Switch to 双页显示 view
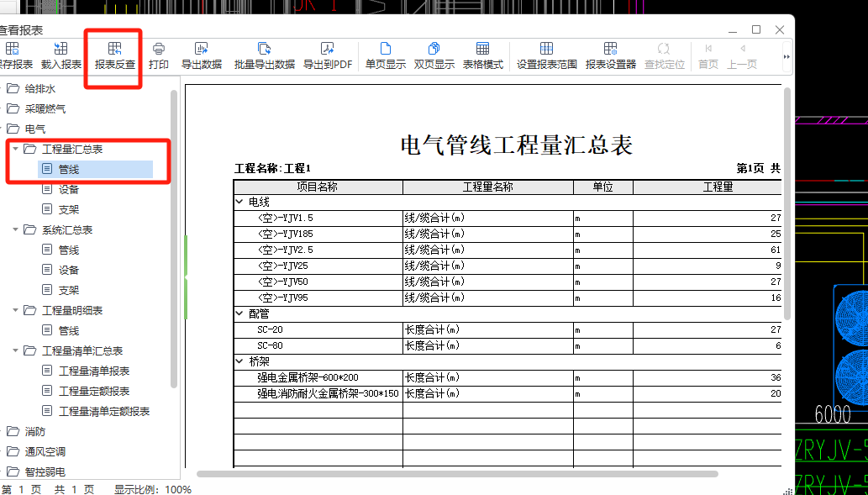The width and height of the screenshot is (868, 495). [x=434, y=55]
